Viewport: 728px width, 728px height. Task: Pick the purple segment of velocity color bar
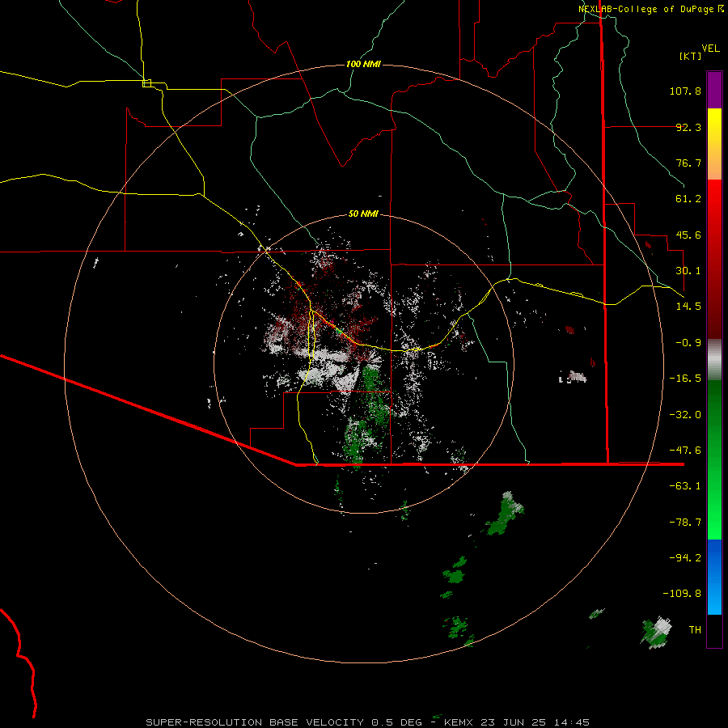coord(714,91)
